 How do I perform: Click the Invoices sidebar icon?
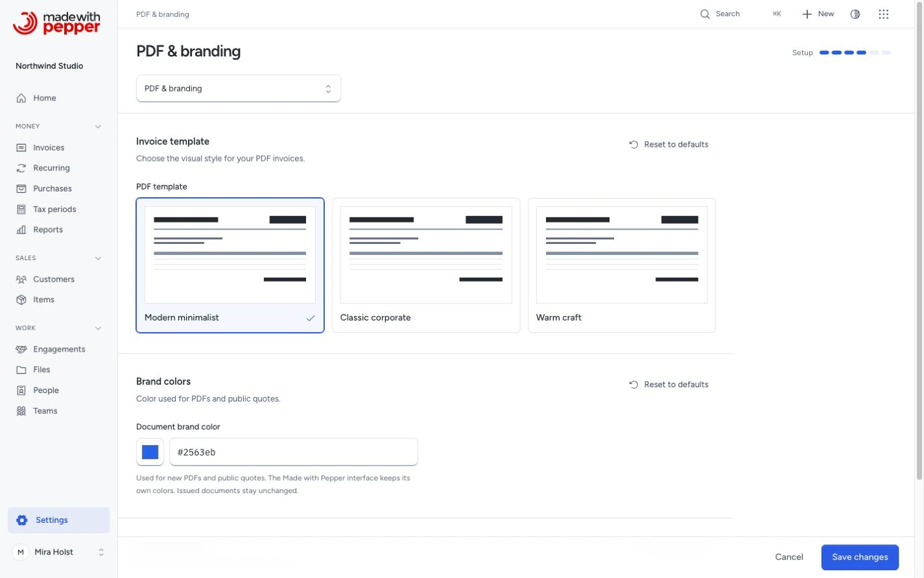coord(21,148)
